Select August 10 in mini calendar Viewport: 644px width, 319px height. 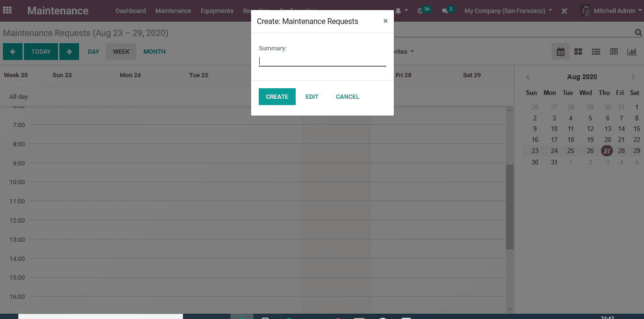click(554, 129)
